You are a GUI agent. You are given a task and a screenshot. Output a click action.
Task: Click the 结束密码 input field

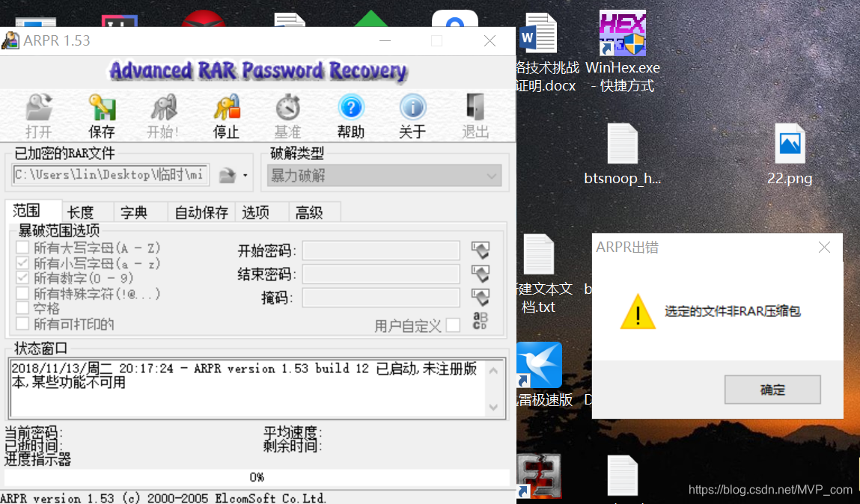click(x=381, y=274)
